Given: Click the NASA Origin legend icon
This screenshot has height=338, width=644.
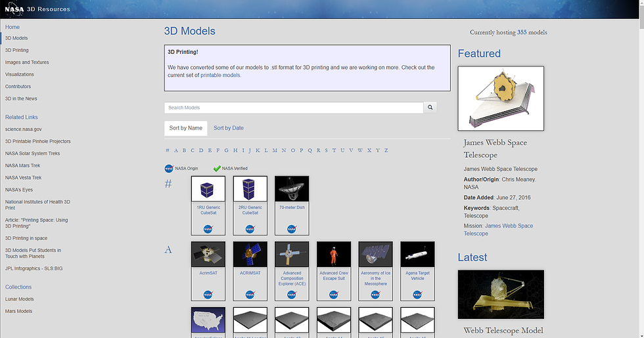Looking at the screenshot, I should click(x=169, y=168).
